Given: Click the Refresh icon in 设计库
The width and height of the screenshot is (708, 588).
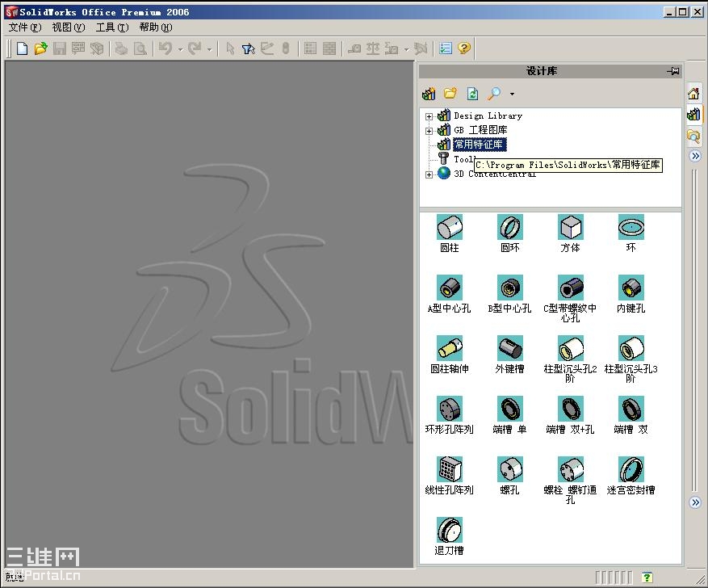Looking at the screenshot, I should pos(472,94).
